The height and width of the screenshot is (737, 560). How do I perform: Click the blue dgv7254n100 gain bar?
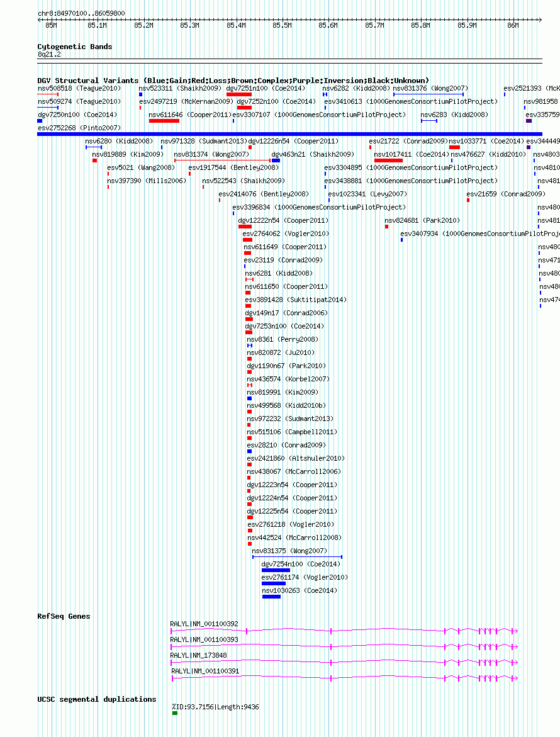[276, 570]
